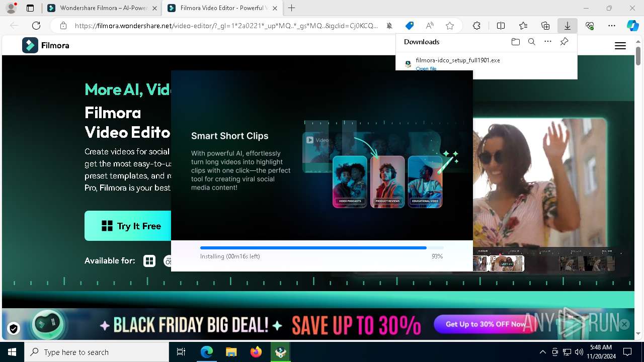Click the Filmora installer taskbar icon
Viewport: 644px width, 362px height.
tap(280, 352)
